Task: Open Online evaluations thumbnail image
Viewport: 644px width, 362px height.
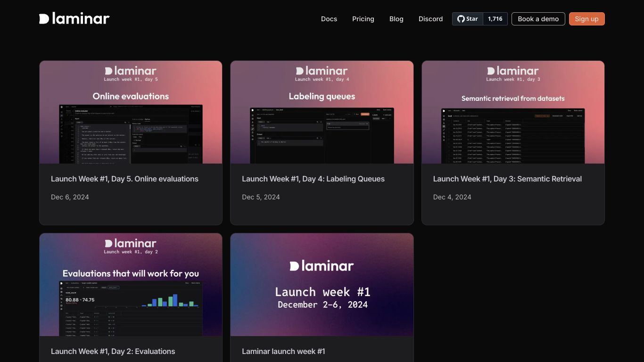Action: [131, 112]
